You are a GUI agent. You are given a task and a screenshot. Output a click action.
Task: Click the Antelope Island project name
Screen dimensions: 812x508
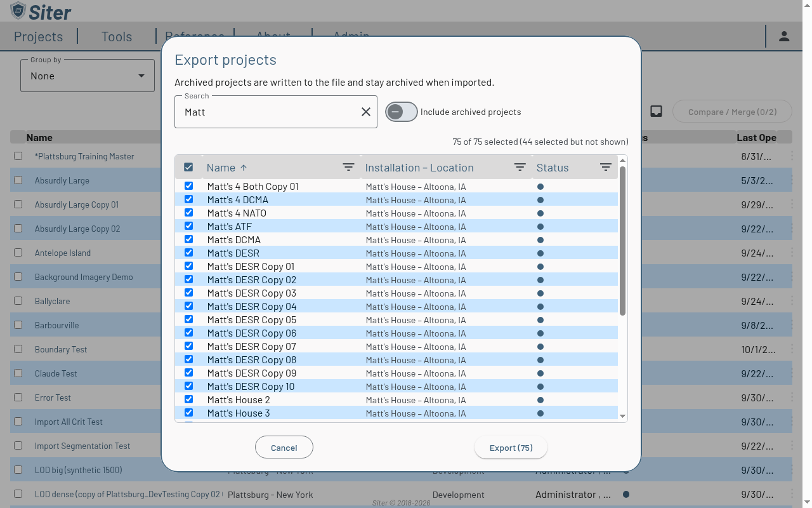(x=63, y=253)
